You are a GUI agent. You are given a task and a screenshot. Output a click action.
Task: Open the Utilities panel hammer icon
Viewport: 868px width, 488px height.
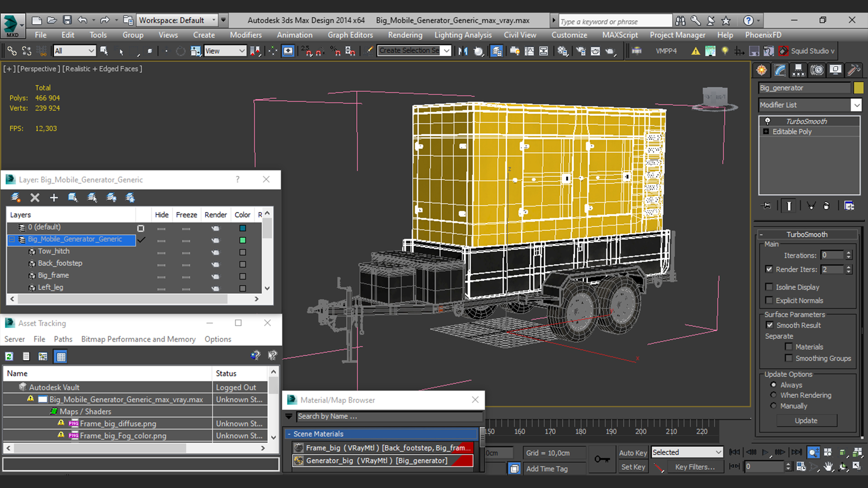[854, 70]
